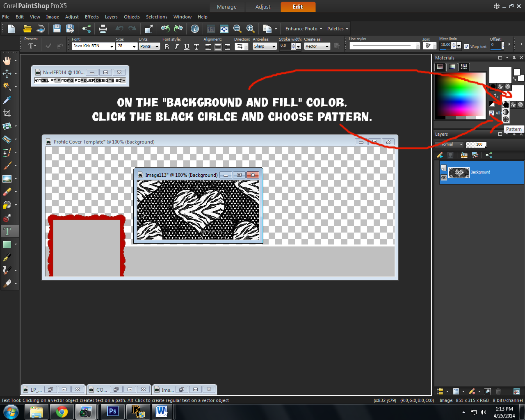Open the Normal blend mode dropdown
Viewport: 525px width, 420px height.
pyautogui.click(x=450, y=144)
